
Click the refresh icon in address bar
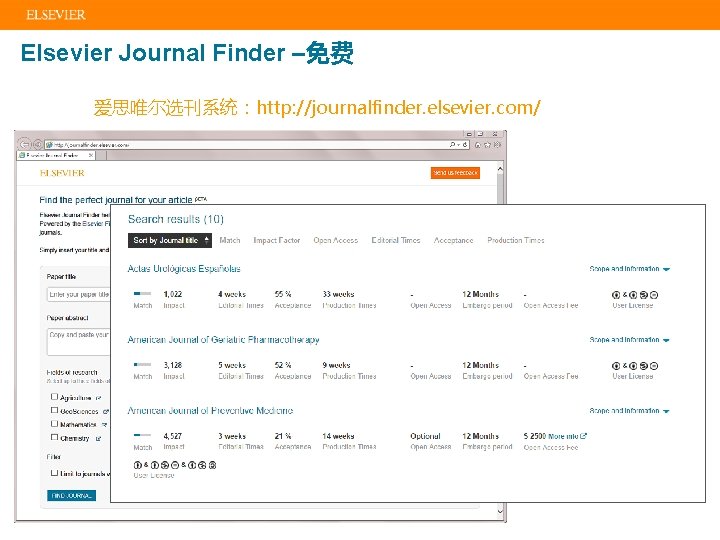click(x=465, y=145)
